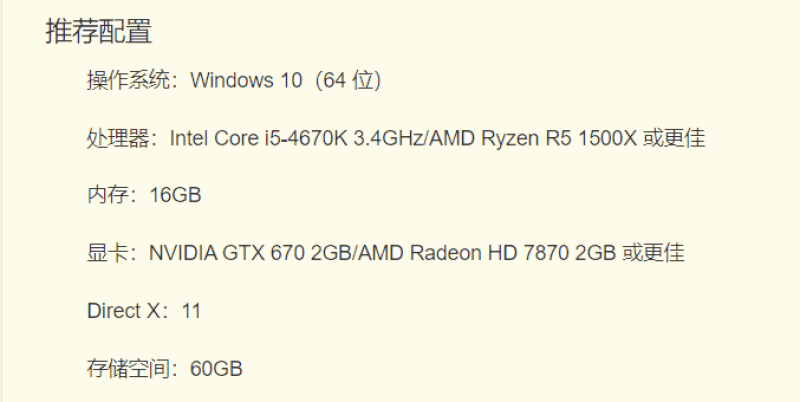The image size is (800, 402).
Task: Click the 存储空间 label
Action: pos(128,368)
